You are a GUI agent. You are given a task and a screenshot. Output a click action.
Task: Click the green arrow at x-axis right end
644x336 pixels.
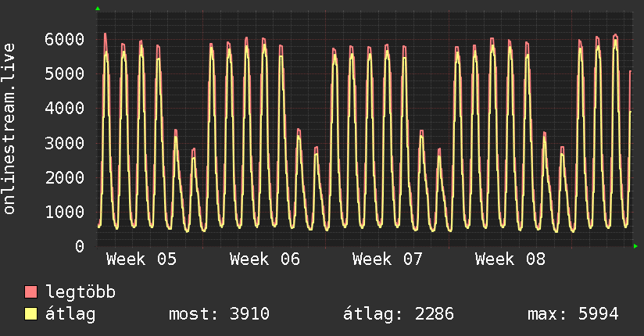click(x=635, y=246)
